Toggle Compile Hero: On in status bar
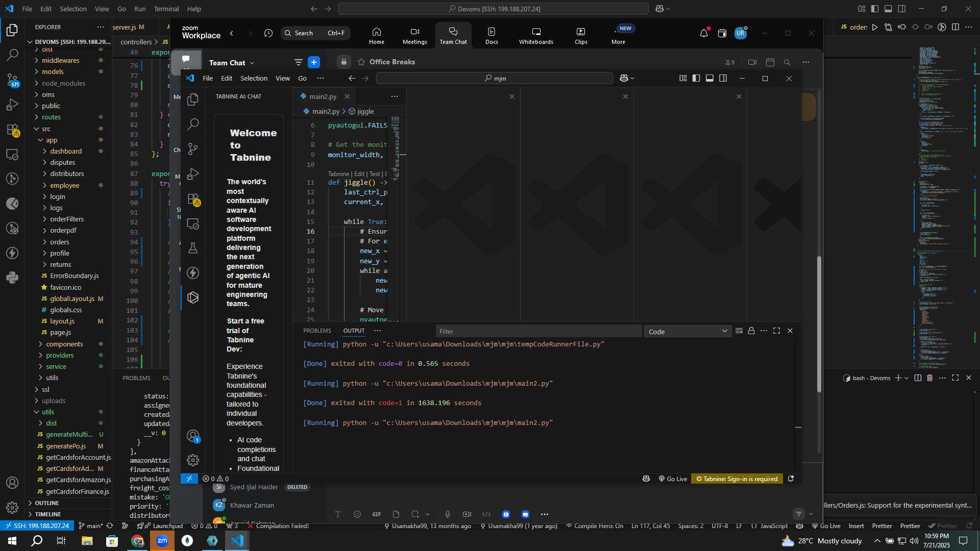This screenshot has width=980, height=551. (x=595, y=526)
